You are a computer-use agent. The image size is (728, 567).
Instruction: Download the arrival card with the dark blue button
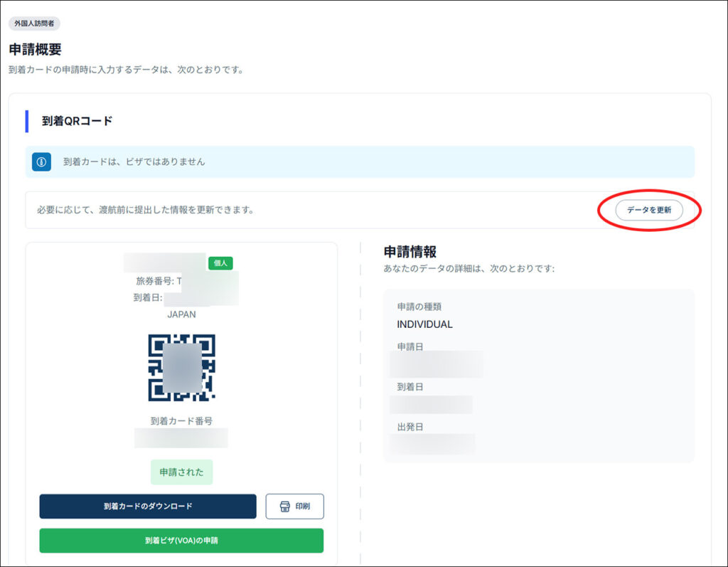click(x=148, y=507)
